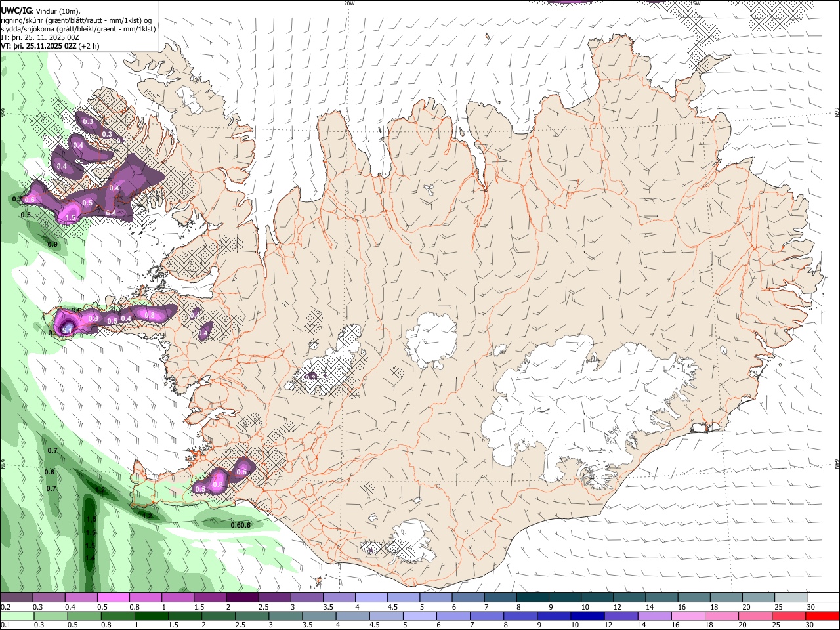This screenshot has height=630, width=840.
Task: Click the bright red 25 mm rain swatch
Action: click(789, 616)
